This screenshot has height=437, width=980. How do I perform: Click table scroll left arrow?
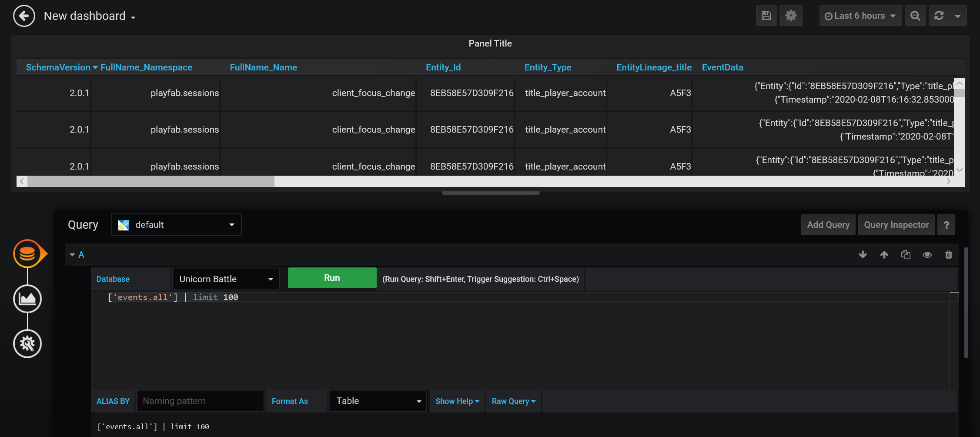pyautogui.click(x=22, y=181)
